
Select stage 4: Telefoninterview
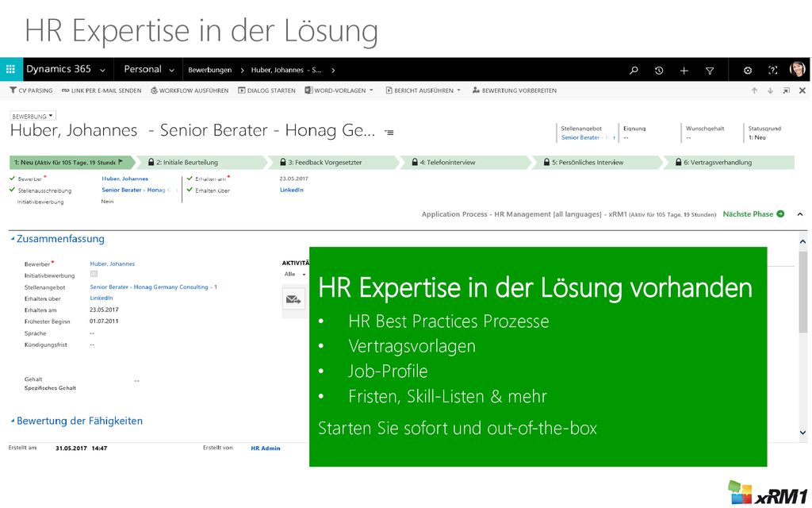click(x=466, y=162)
